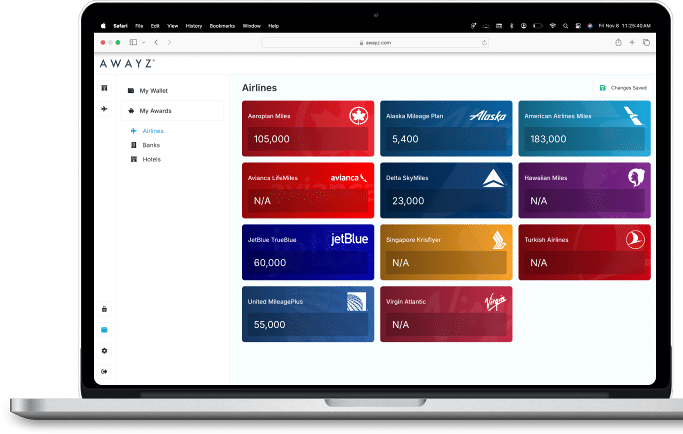
Task: Click the Airlines page heading
Action: pos(259,88)
